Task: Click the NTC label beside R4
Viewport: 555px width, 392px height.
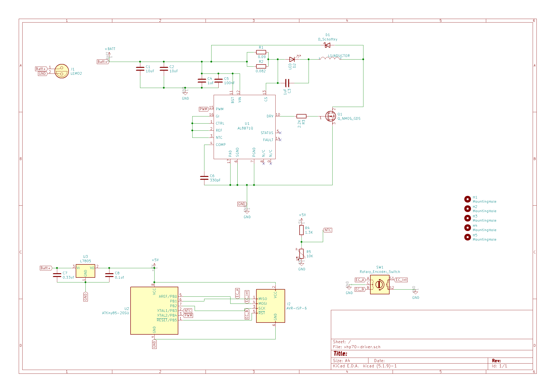Action: point(328,230)
